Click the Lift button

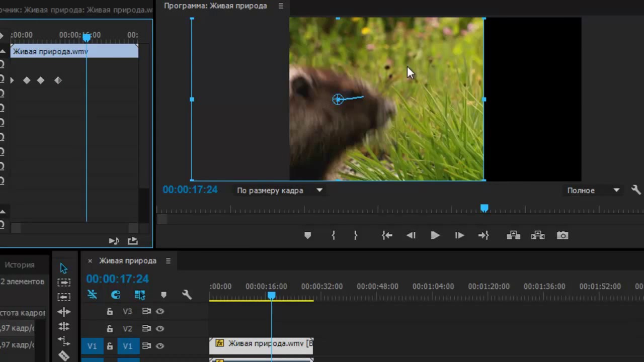tap(513, 235)
